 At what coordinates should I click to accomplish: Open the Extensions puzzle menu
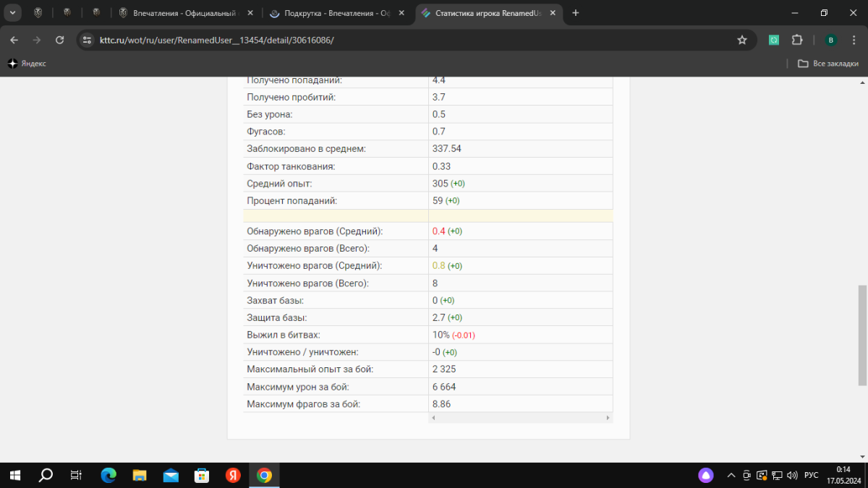(798, 40)
